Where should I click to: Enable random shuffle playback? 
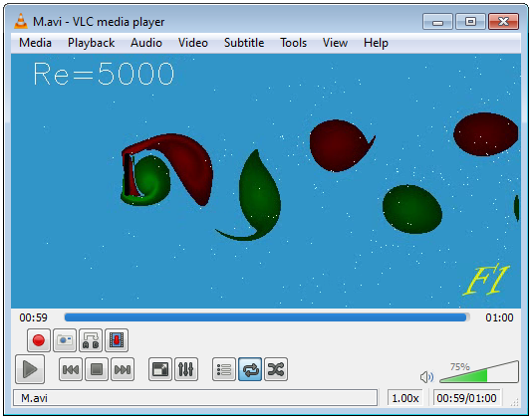(276, 369)
